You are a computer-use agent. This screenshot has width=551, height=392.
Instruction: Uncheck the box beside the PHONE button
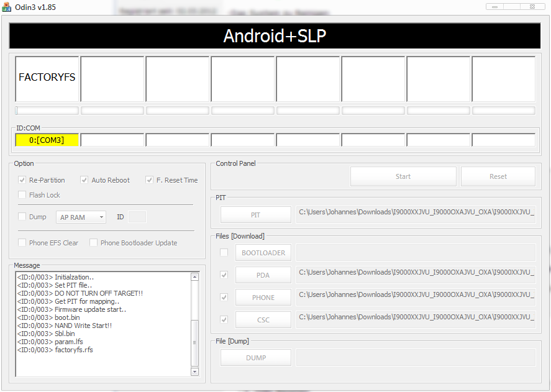pyautogui.click(x=224, y=298)
